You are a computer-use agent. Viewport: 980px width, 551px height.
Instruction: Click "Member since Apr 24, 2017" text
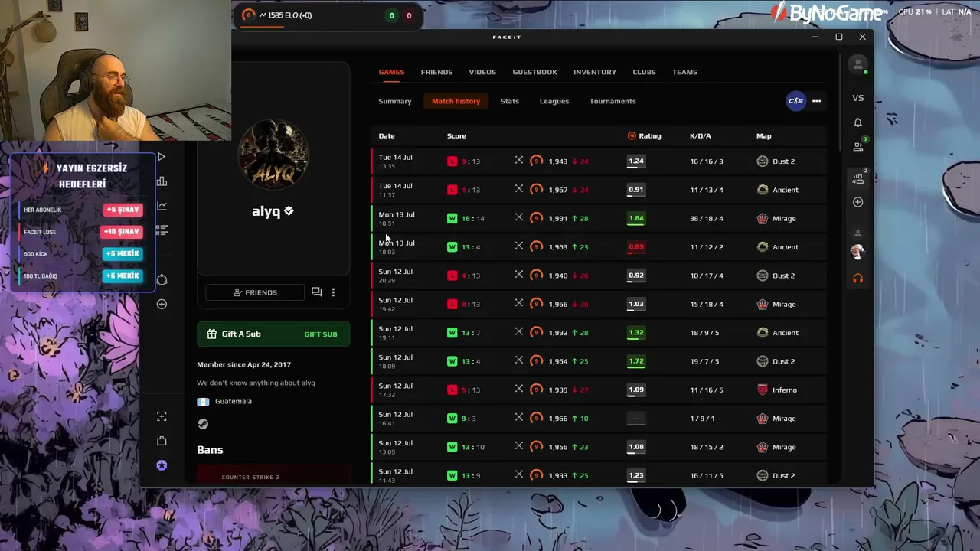(x=243, y=364)
